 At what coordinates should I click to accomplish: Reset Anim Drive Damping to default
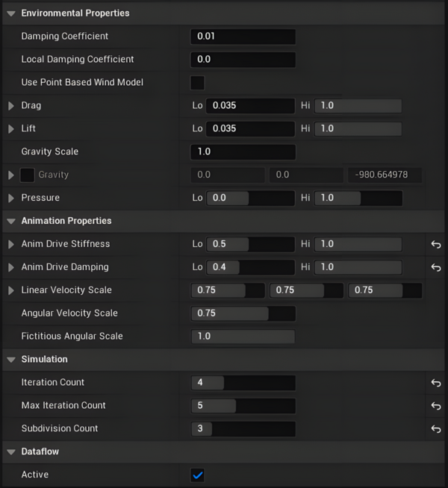tap(436, 267)
